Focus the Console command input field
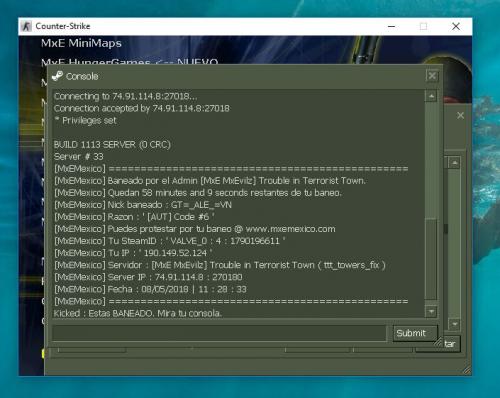 tap(219, 333)
